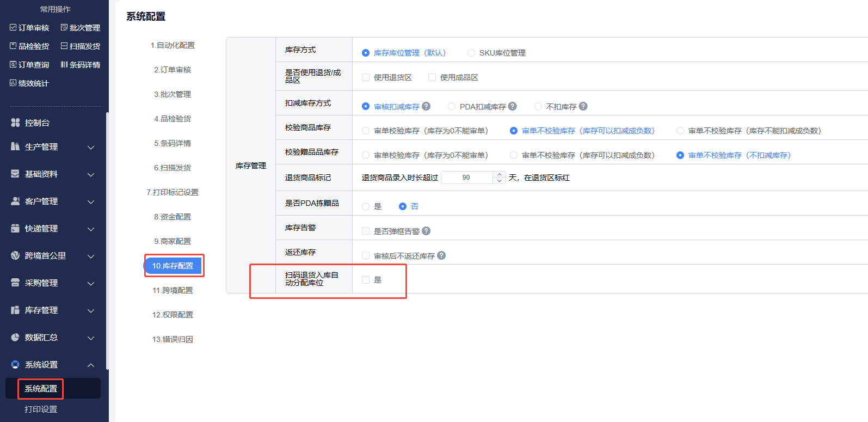Show help for PDA扣减库存
This screenshot has height=422, width=868.
pyautogui.click(x=513, y=106)
